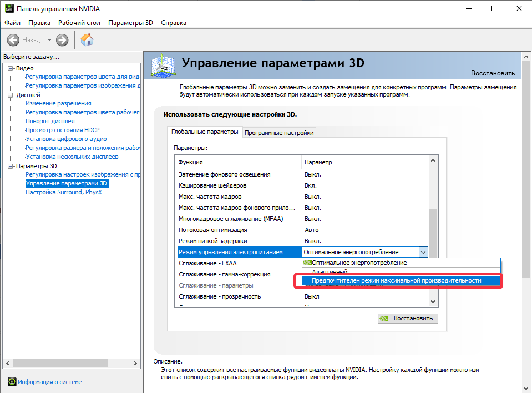Select Управление параметрами 3D tree item
The image size is (532, 393).
coord(67,184)
